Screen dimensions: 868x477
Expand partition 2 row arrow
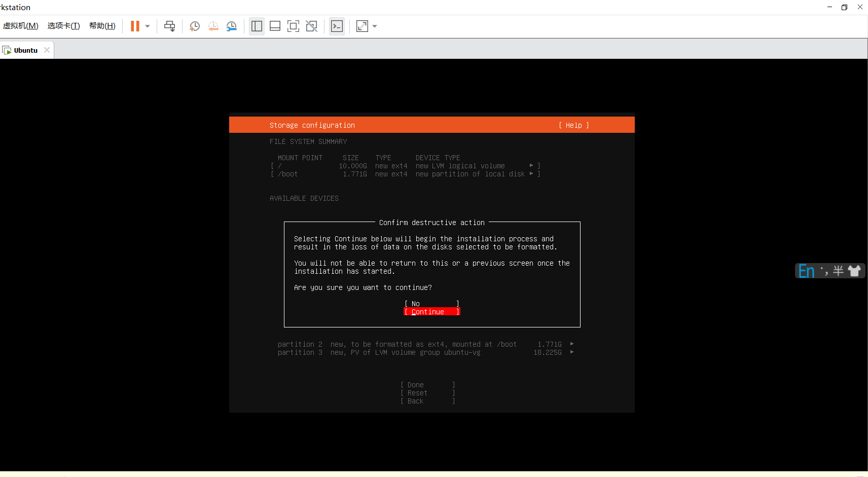(572, 344)
